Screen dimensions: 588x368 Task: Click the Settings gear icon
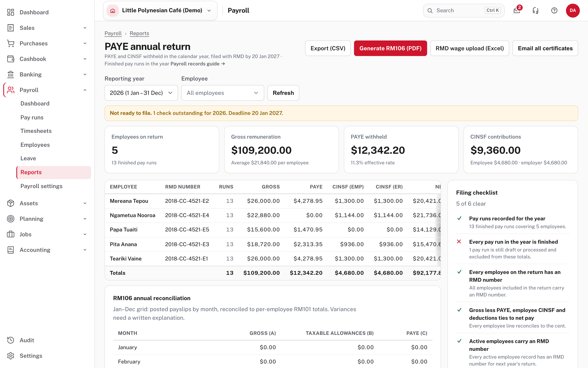point(10,356)
